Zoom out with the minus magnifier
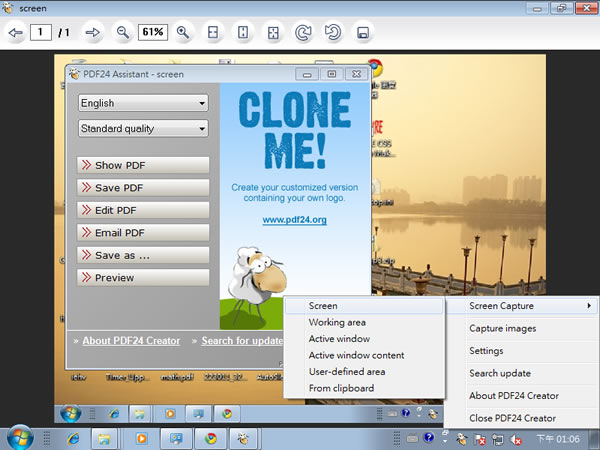 pos(122,33)
